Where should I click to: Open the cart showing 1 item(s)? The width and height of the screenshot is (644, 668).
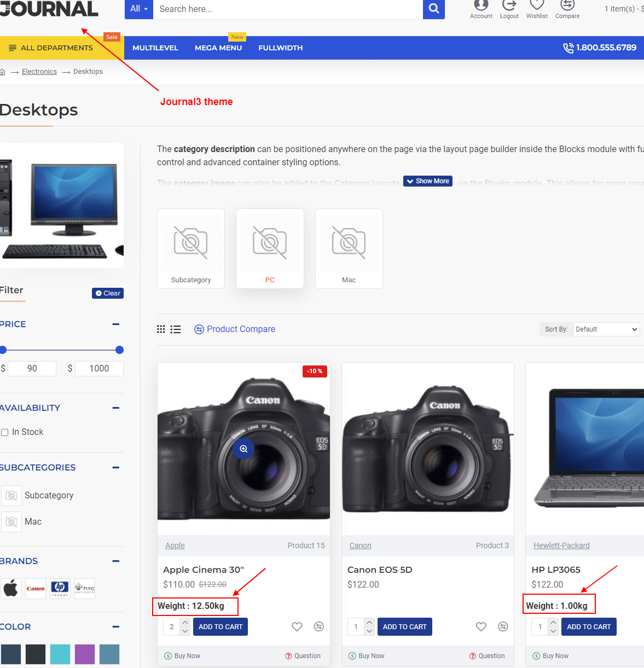pyautogui.click(x=624, y=9)
